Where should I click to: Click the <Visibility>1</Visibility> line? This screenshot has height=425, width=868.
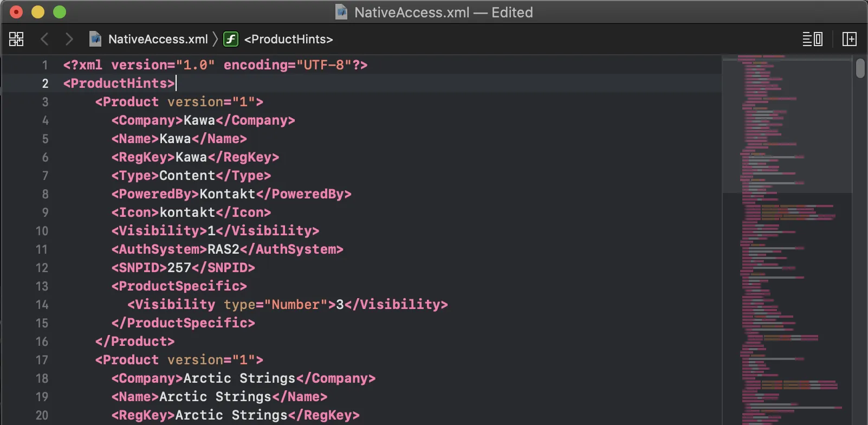(215, 231)
